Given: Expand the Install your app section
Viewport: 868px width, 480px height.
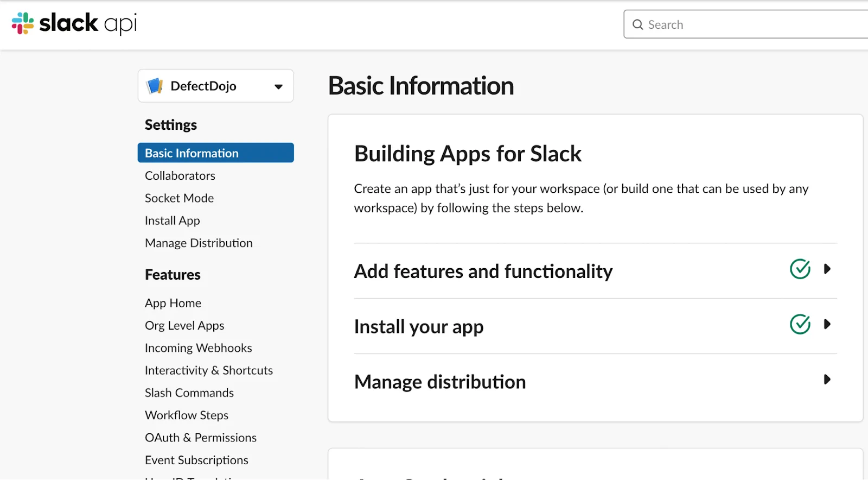Looking at the screenshot, I should 827,324.
